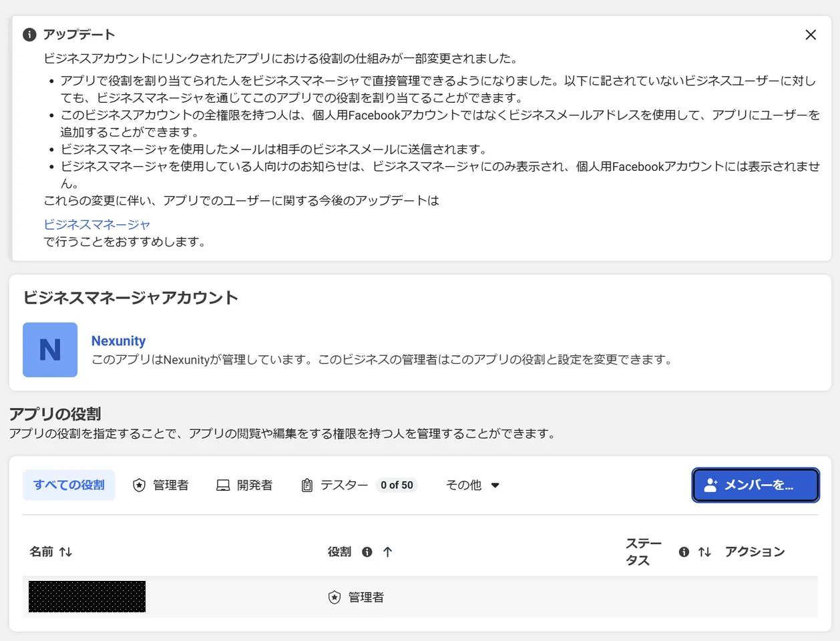Click the Nexunity 'N' avatar
This screenshot has height=641, width=840.
click(50, 350)
